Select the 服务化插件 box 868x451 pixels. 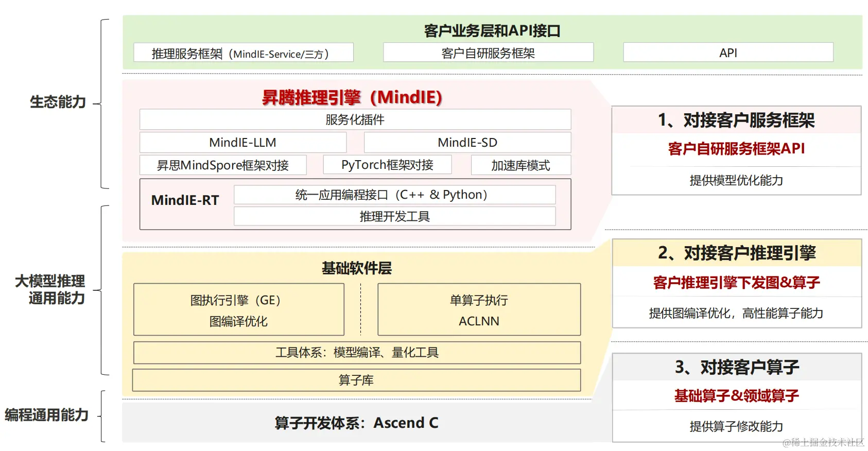(355, 119)
